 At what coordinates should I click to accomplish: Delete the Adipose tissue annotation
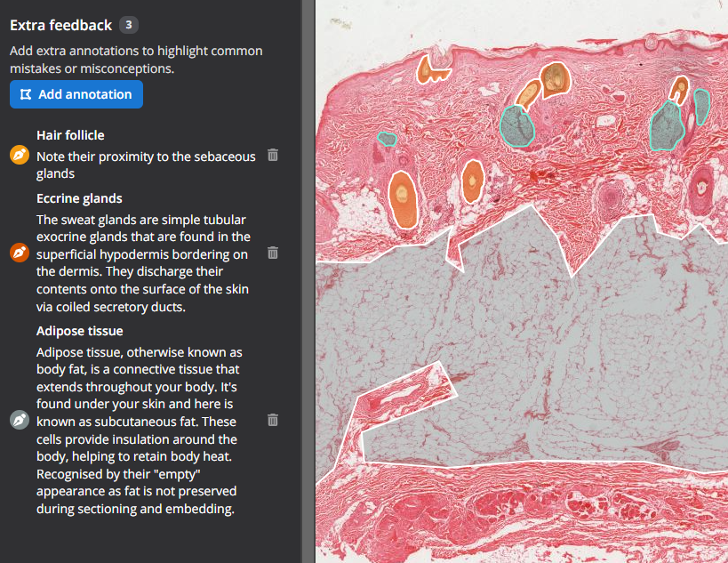[x=273, y=420]
